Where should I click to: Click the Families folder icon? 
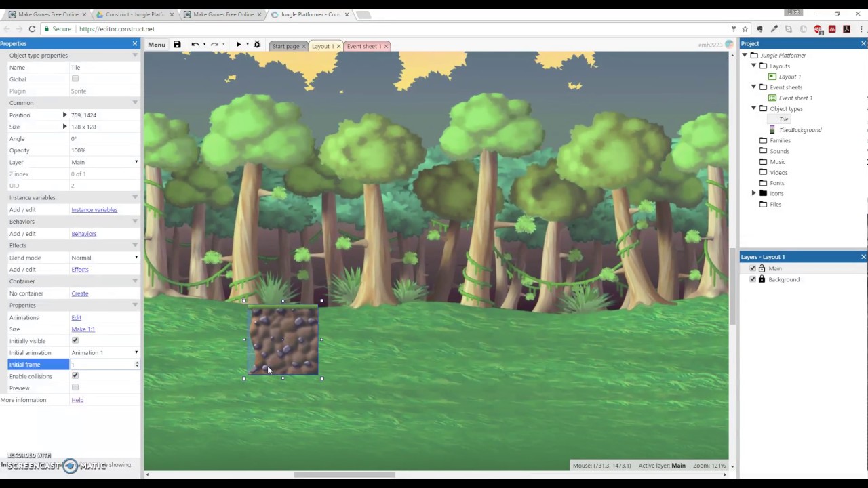coord(763,140)
